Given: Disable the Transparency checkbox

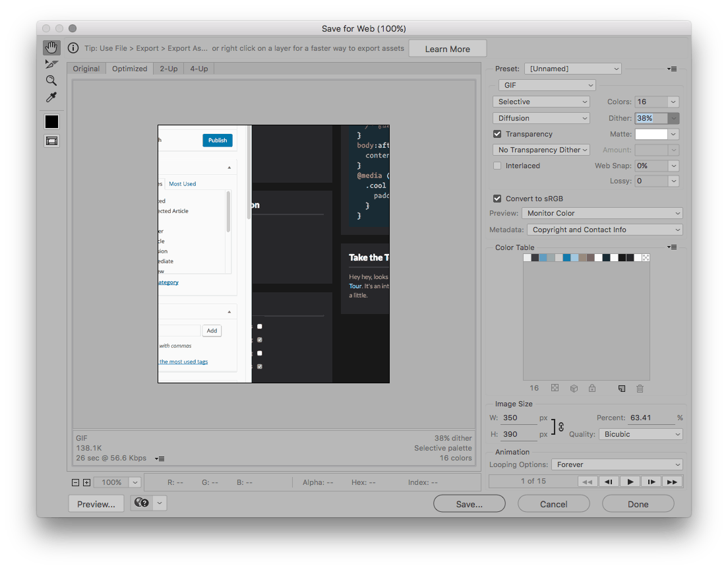Looking at the screenshot, I should pos(497,134).
